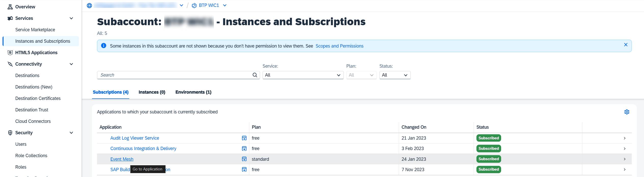Click the BTP WIC1 subaccount cube icon
This screenshot has height=177, width=644.
pyautogui.click(x=194, y=6)
